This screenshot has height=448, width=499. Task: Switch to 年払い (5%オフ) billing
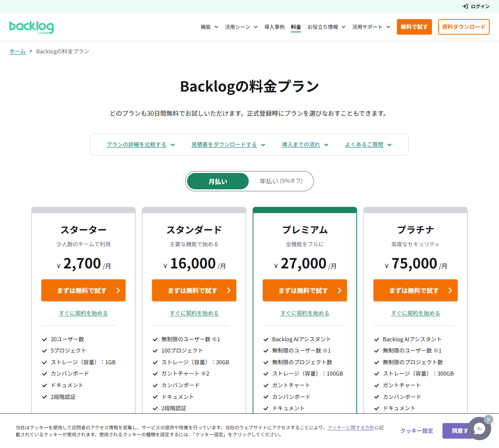point(281,181)
